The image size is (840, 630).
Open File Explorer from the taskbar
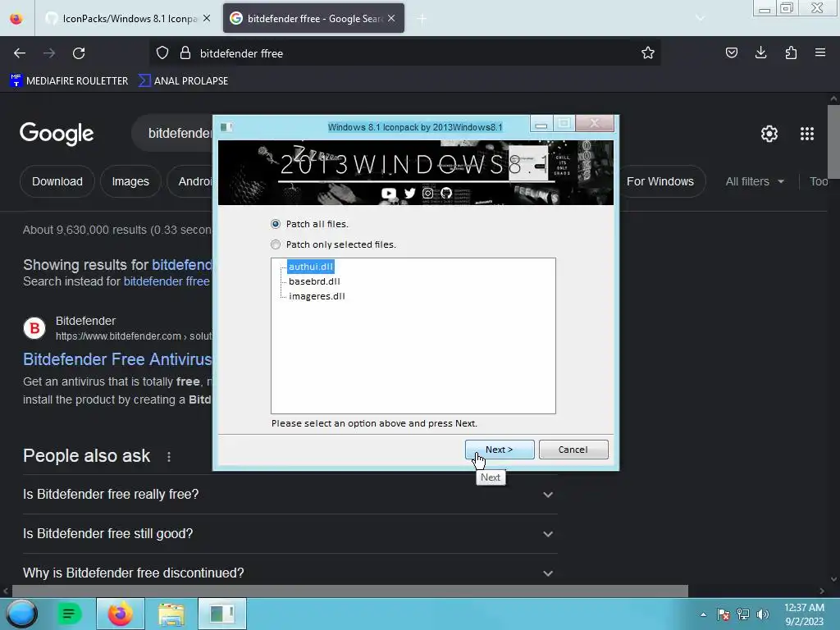[171, 614]
